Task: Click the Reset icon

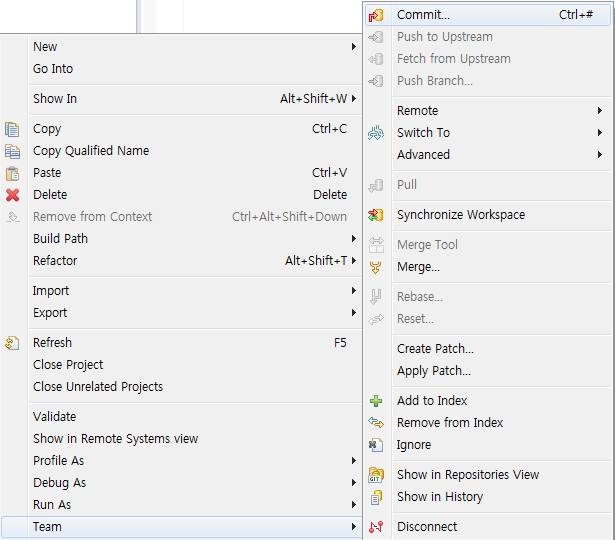Action: [x=376, y=319]
